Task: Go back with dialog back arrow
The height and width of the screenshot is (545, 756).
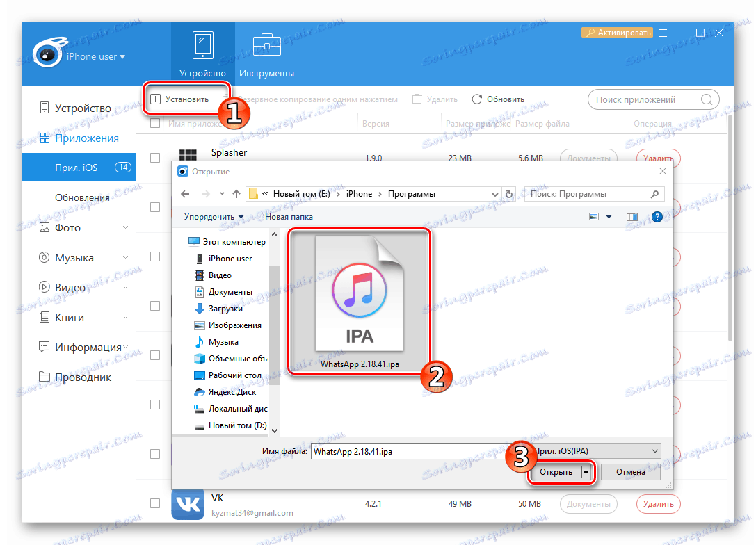Action: pos(185,194)
